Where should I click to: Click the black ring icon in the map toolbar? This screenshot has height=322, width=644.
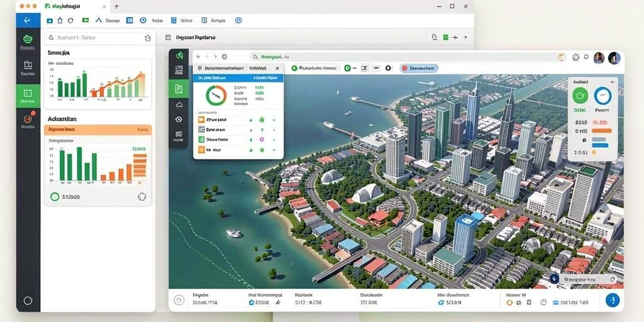(x=387, y=68)
